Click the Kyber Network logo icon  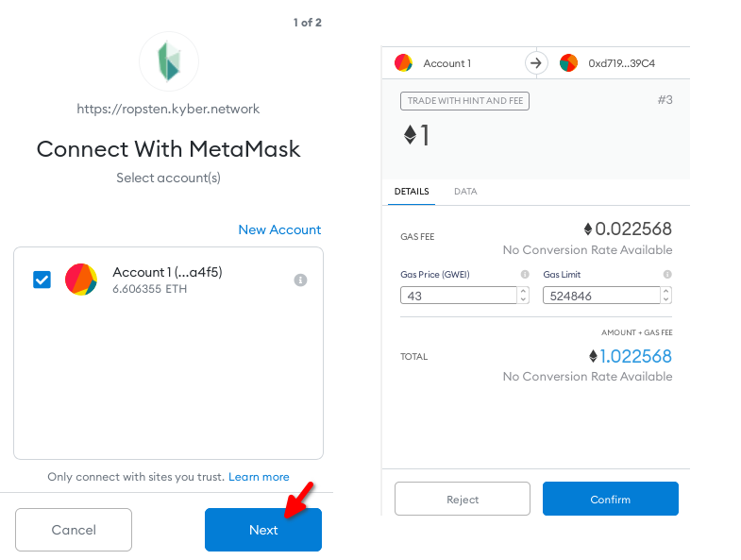pos(168,61)
